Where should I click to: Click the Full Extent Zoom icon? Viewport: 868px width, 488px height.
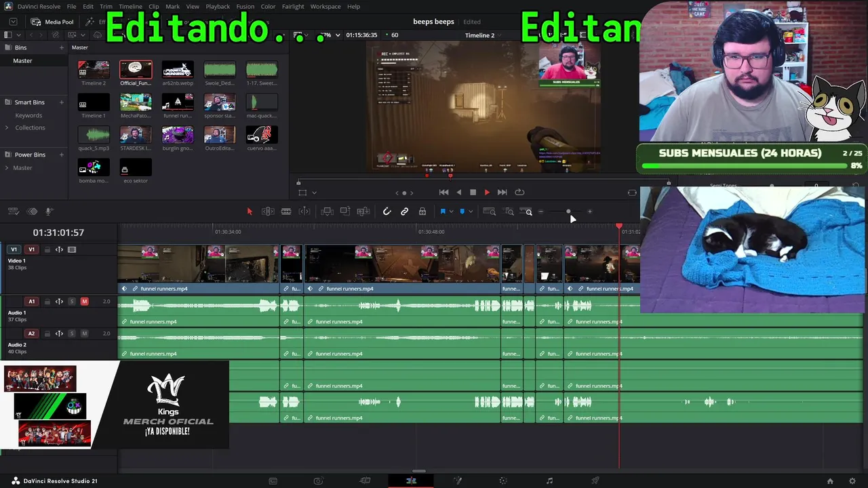click(x=489, y=211)
